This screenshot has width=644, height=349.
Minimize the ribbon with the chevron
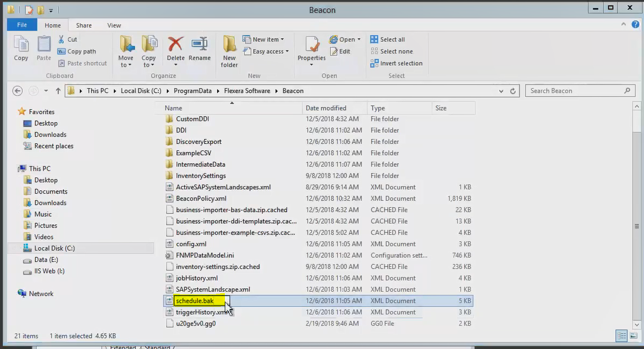pyautogui.click(x=623, y=25)
